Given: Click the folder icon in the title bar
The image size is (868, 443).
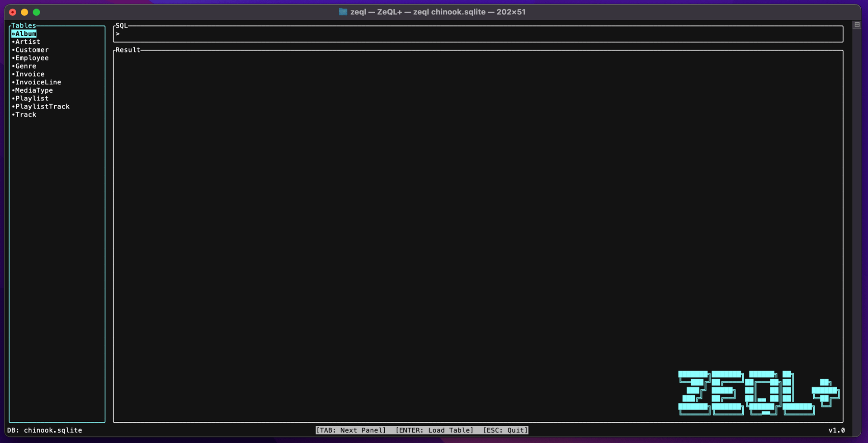Looking at the screenshot, I should pos(343,12).
